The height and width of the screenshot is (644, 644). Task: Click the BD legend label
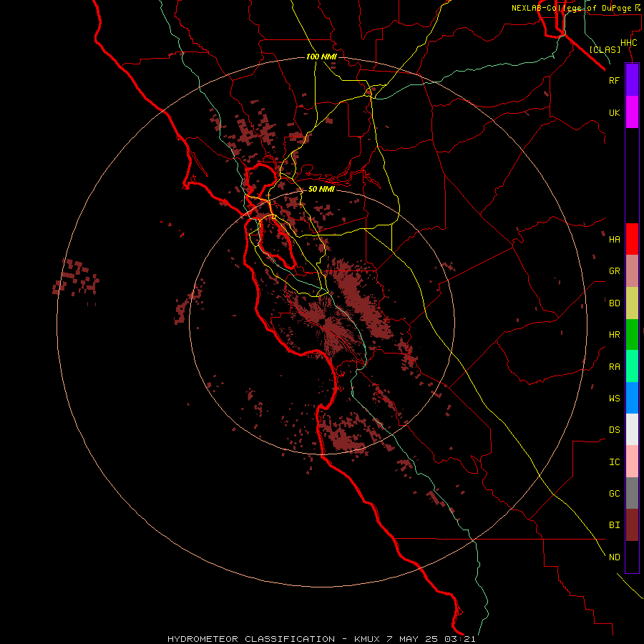coord(614,303)
